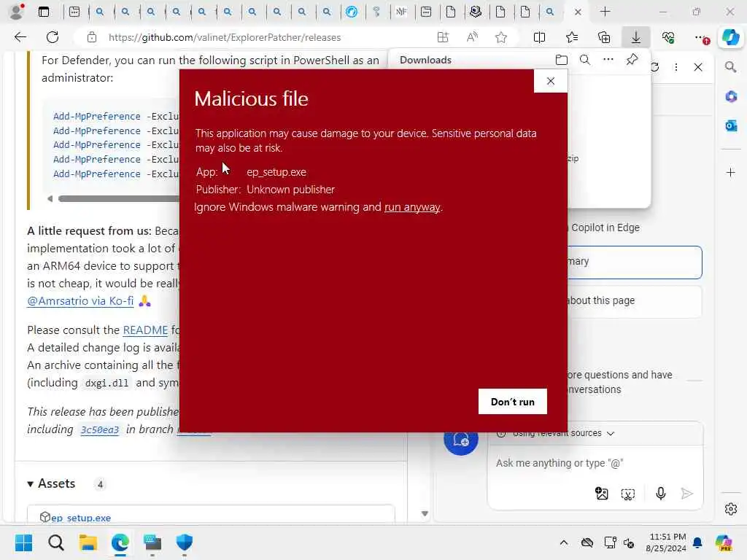Click the address bar URL
The height and width of the screenshot is (560, 747).
225,37
